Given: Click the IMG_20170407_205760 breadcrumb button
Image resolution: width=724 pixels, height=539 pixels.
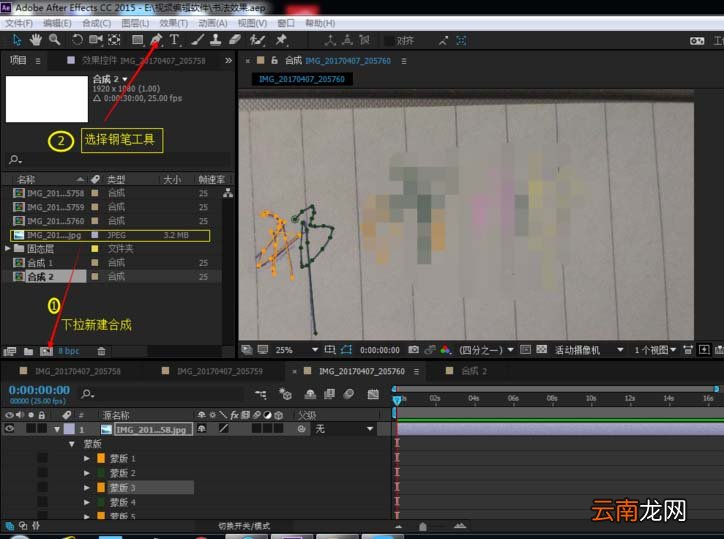Looking at the screenshot, I should 302,79.
